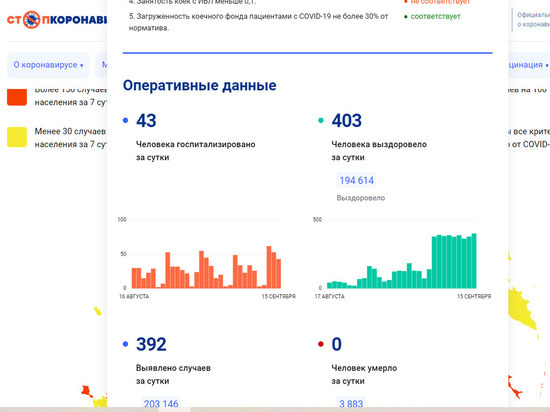This screenshot has width=550, height=412.
Task: Click the 'Человек умерло за сутки' label
Action: pos(364,374)
